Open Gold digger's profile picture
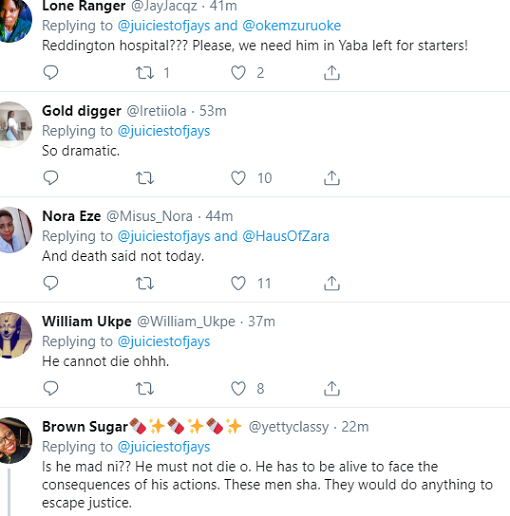The height and width of the screenshot is (516, 510). 14,125
